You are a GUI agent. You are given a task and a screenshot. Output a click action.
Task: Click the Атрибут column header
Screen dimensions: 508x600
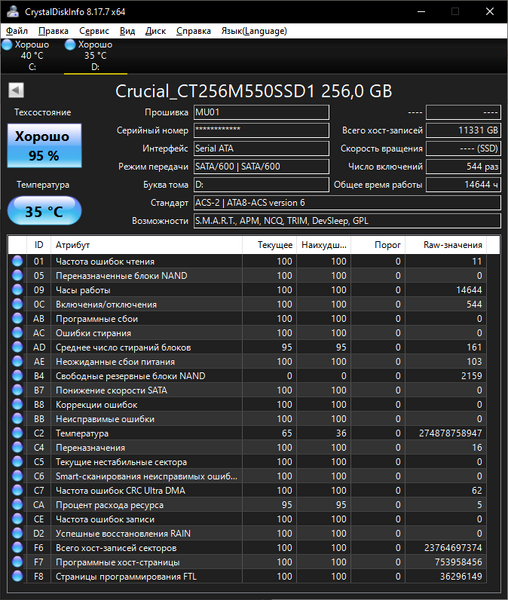(146, 245)
